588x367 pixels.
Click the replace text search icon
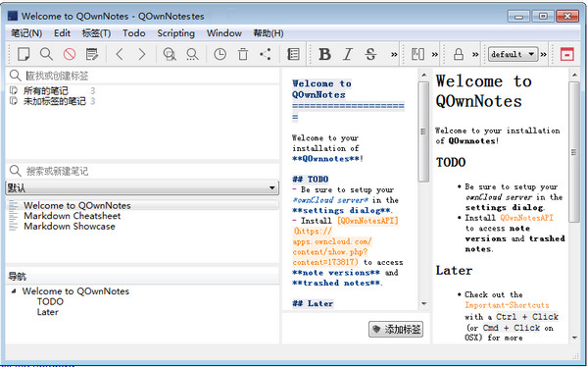point(192,54)
